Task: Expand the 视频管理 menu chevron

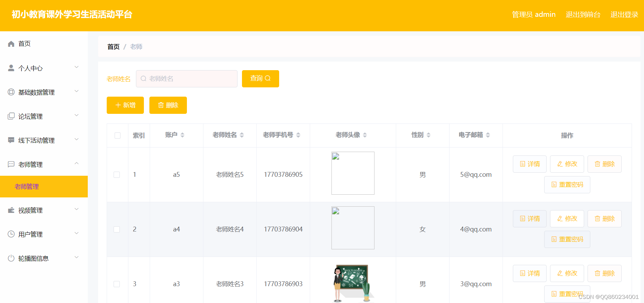Action: [77, 209]
